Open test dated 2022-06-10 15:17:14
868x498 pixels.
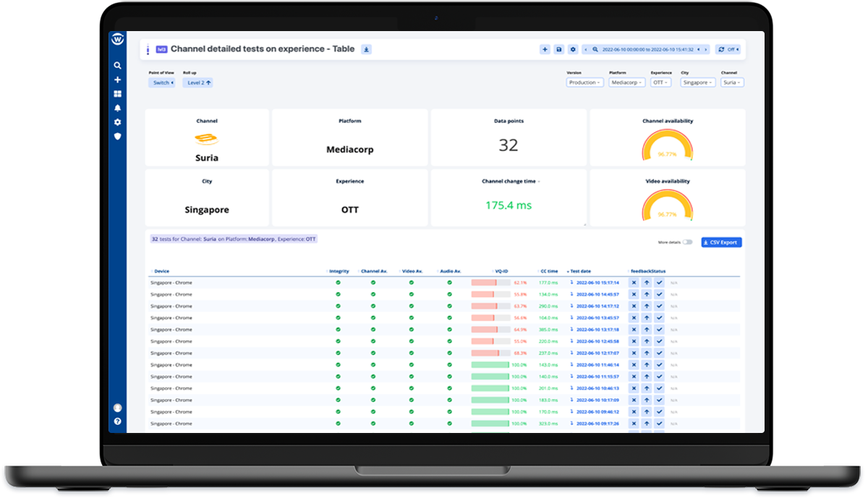[597, 283]
